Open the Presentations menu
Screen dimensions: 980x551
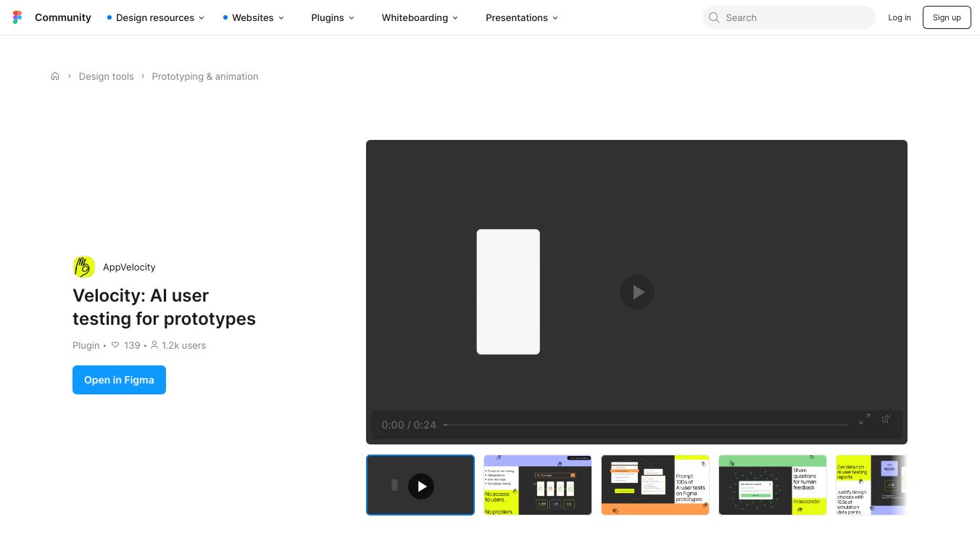(522, 17)
